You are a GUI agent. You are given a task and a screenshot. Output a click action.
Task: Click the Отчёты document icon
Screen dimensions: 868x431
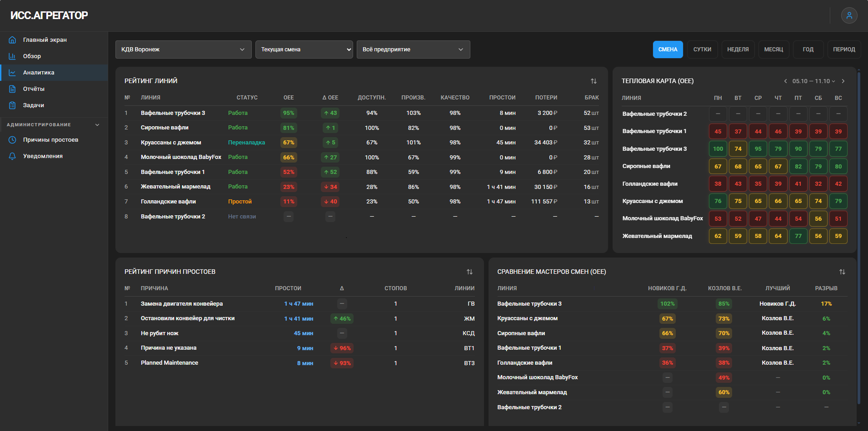coord(12,89)
